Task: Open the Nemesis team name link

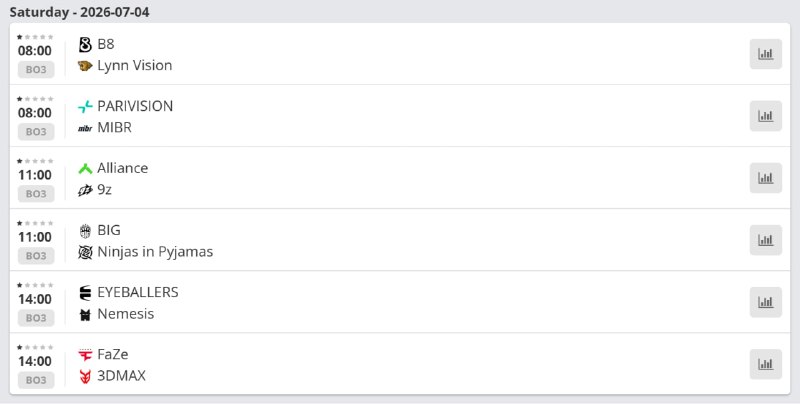Action: (126, 314)
